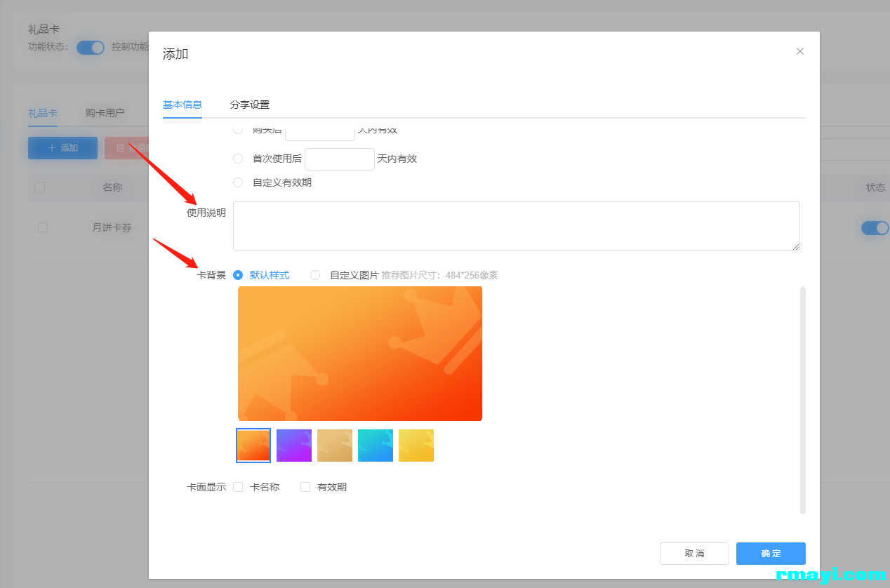
Task: Click the blue 添加 button behind dialog
Action: pyautogui.click(x=62, y=148)
